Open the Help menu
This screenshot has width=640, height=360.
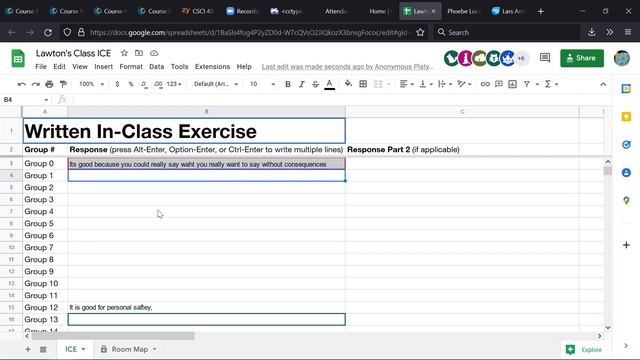244,67
